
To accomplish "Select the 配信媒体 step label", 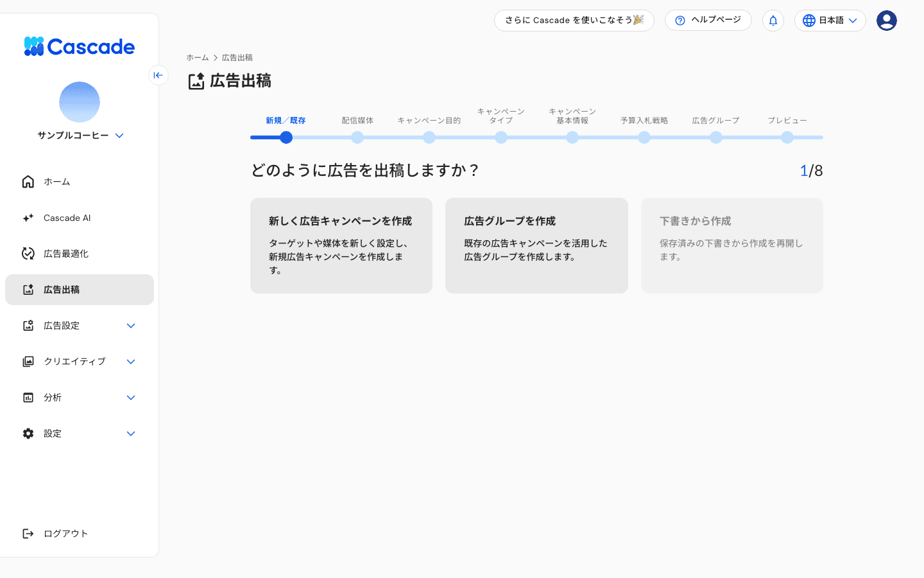I will click(x=357, y=121).
